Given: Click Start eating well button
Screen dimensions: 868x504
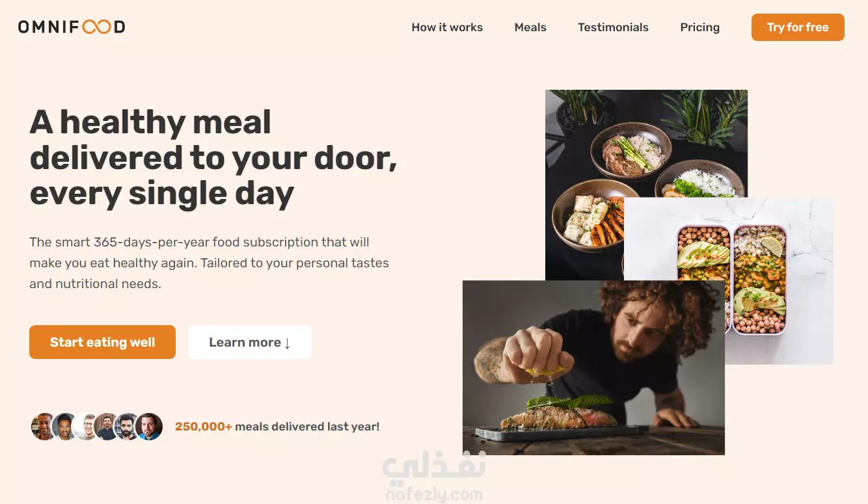Looking at the screenshot, I should click(x=102, y=342).
